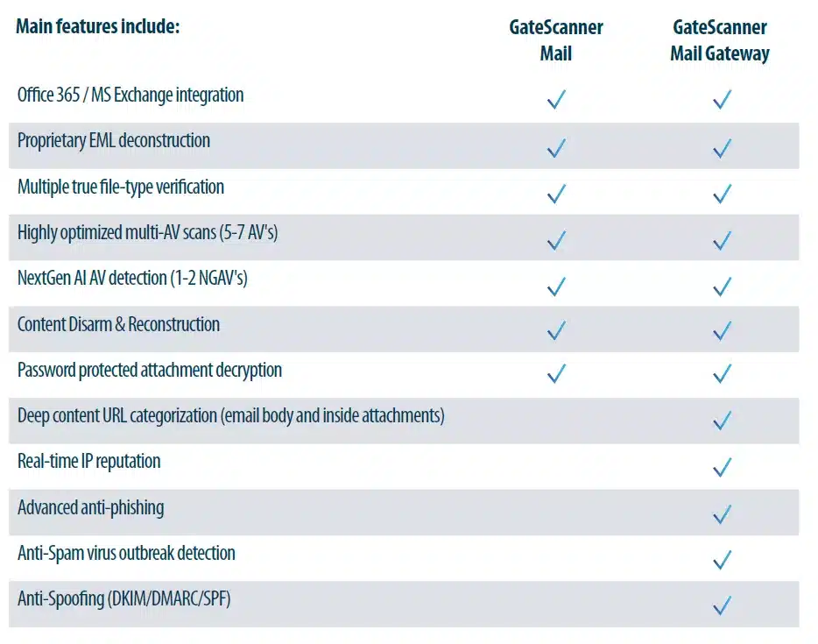Viewport: 818px width, 644px height.
Task: Select the GateScanner Mail column header
Action: 556,40
